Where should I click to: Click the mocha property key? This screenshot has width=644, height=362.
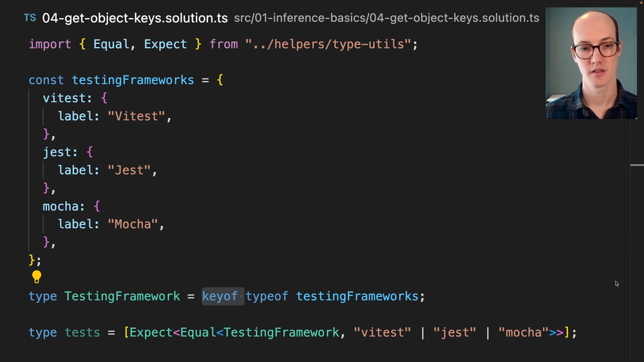tap(61, 206)
